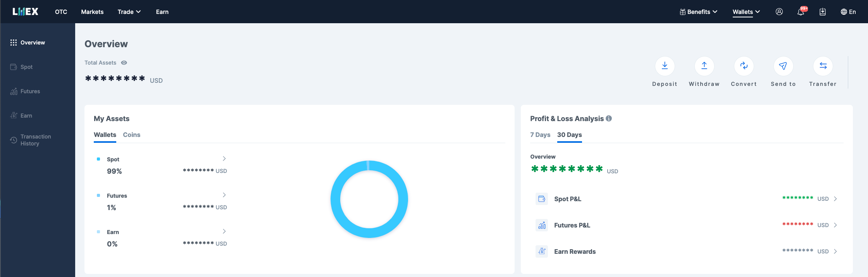Click the Overview grid icon in sidebar

pos(14,43)
